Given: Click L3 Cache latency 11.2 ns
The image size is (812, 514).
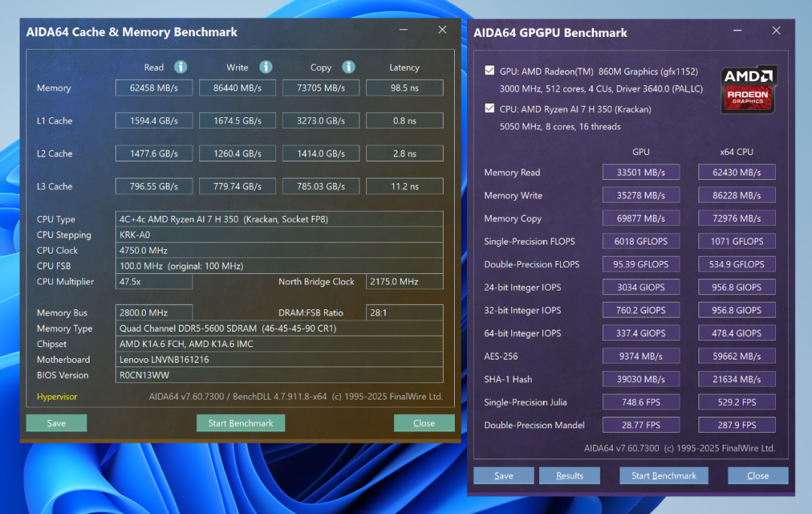Looking at the screenshot, I should click(x=404, y=186).
